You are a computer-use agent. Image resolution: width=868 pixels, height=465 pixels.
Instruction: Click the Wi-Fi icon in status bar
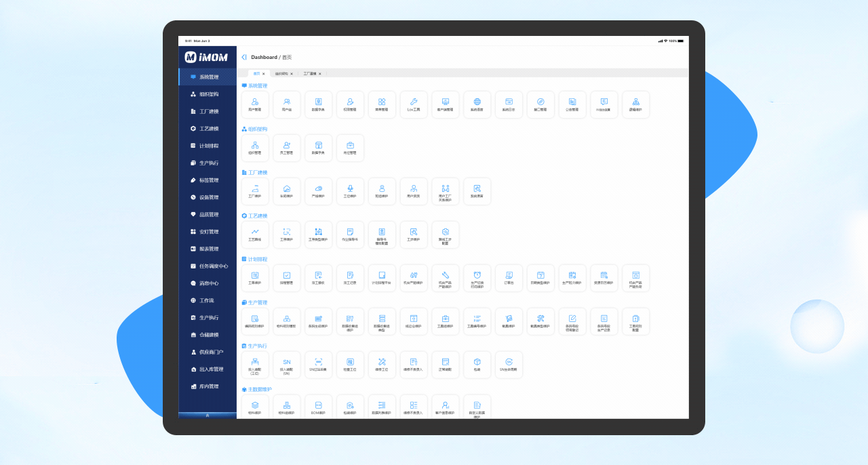(x=666, y=41)
